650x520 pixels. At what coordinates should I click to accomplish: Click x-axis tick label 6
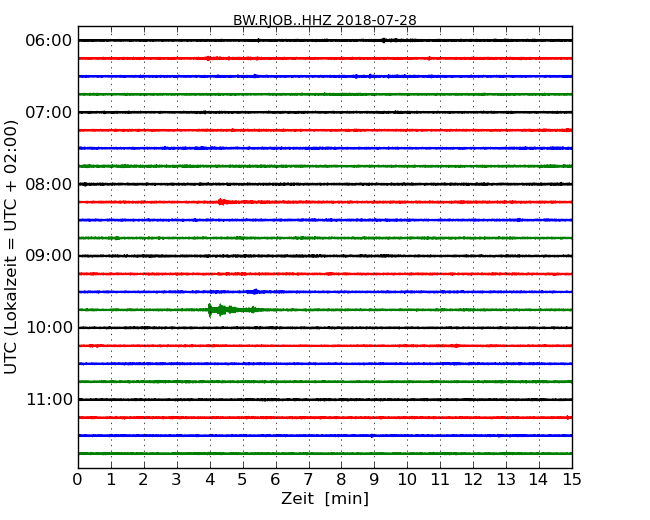[x=275, y=480]
